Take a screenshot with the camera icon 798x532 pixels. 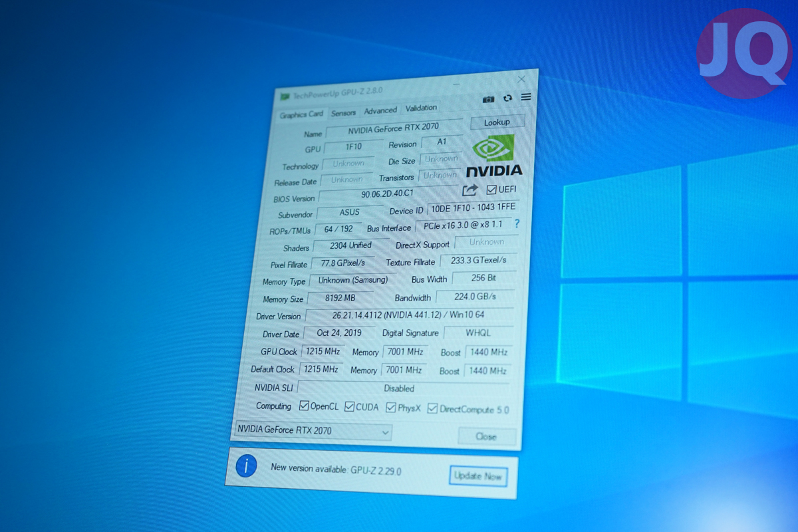click(489, 99)
